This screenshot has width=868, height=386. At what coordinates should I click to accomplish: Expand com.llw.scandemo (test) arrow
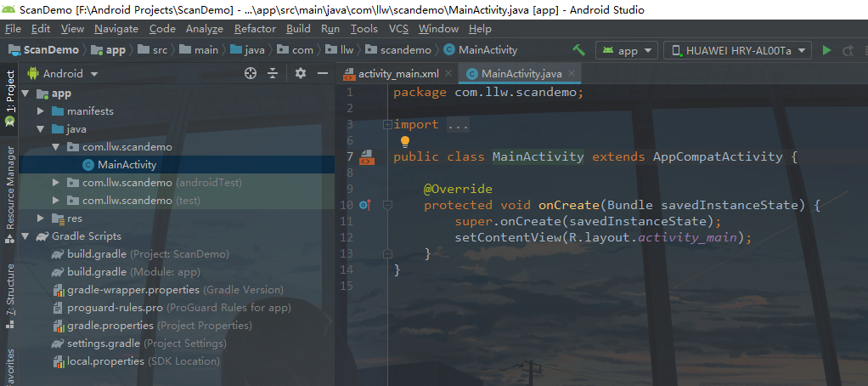pos(55,201)
